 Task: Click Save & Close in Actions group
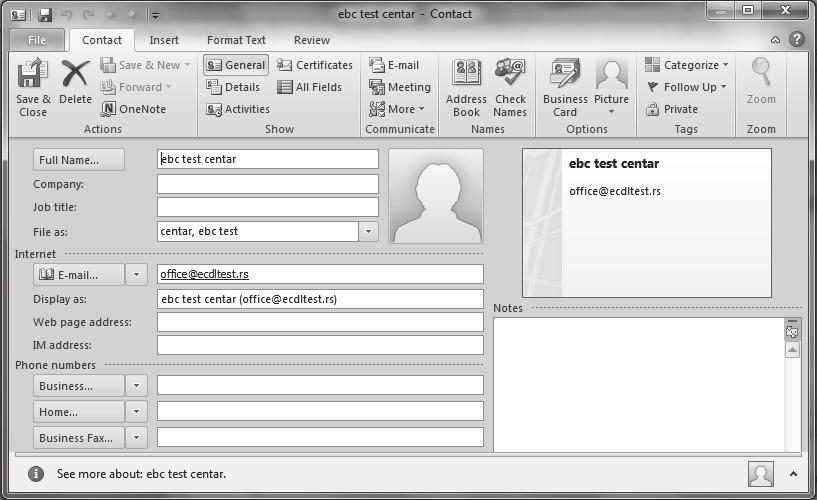(33, 87)
